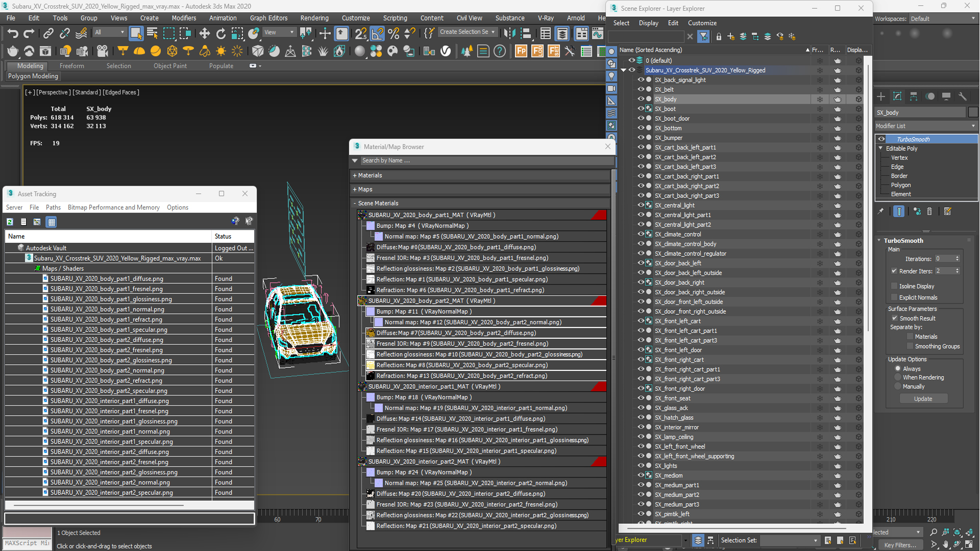
Task: Pick the Select and Move tool
Action: click(204, 34)
